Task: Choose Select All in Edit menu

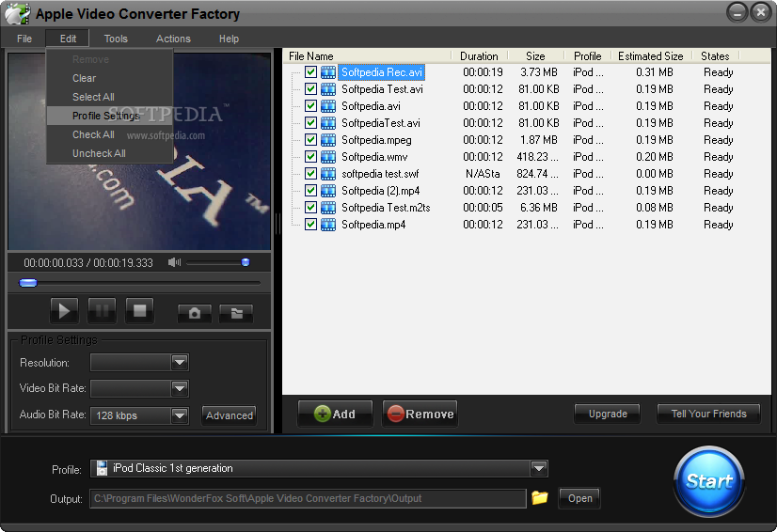Action: coord(109,97)
